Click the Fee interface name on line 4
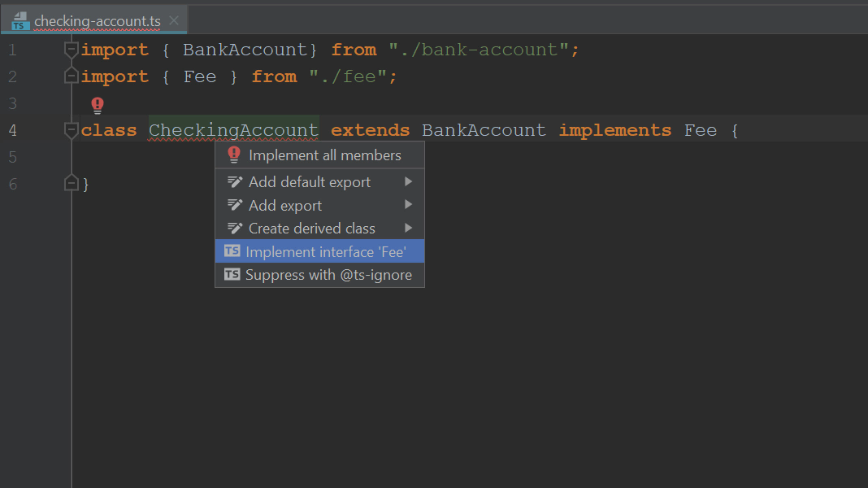Image resolution: width=868 pixels, height=488 pixels. (x=701, y=130)
